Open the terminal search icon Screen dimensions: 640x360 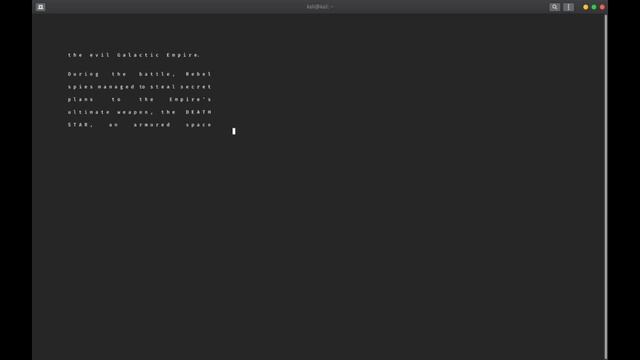coord(554,7)
